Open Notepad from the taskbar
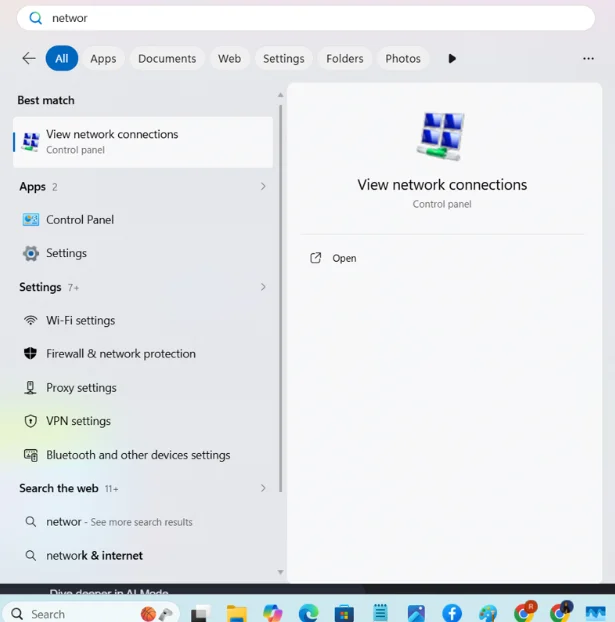 click(x=380, y=613)
